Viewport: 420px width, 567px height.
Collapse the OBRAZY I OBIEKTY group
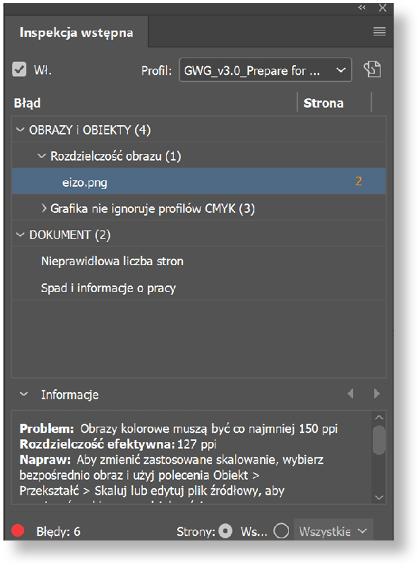point(20,129)
